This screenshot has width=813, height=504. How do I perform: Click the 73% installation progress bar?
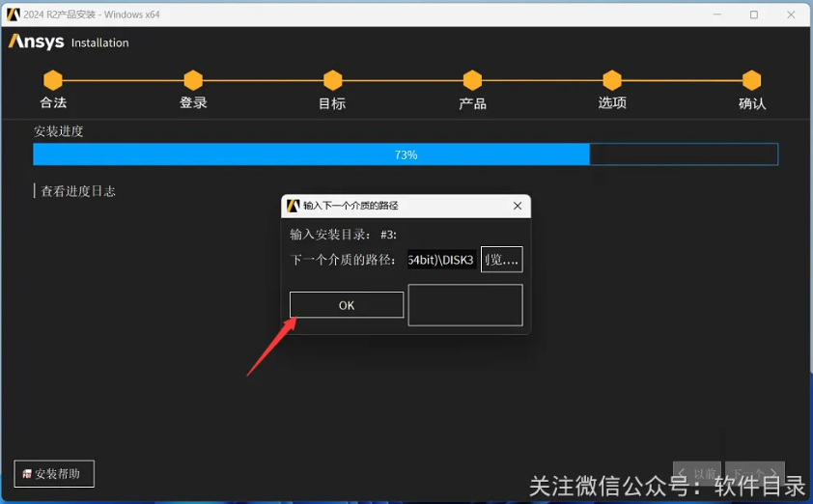(x=406, y=154)
